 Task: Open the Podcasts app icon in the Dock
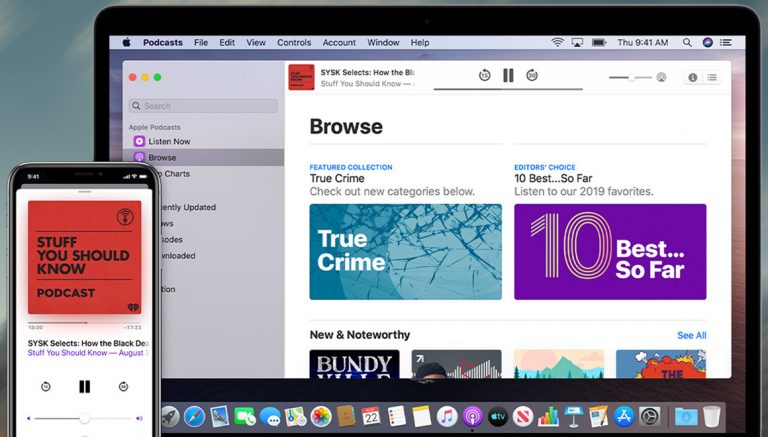472,417
